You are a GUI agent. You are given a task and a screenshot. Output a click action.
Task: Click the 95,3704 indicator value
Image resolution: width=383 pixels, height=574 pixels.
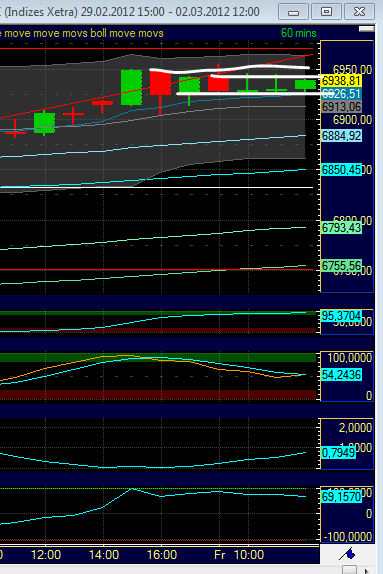[x=341, y=316]
